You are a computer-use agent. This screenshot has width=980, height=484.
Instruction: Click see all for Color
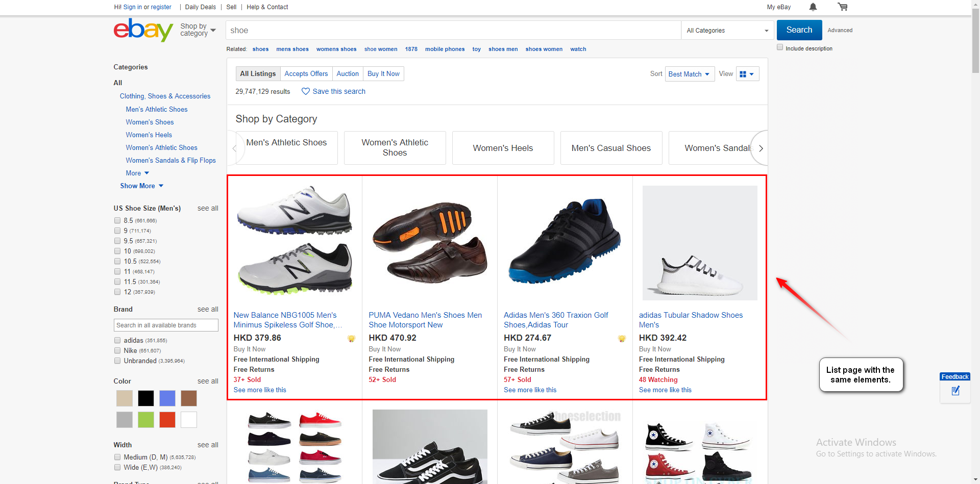click(208, 381)
